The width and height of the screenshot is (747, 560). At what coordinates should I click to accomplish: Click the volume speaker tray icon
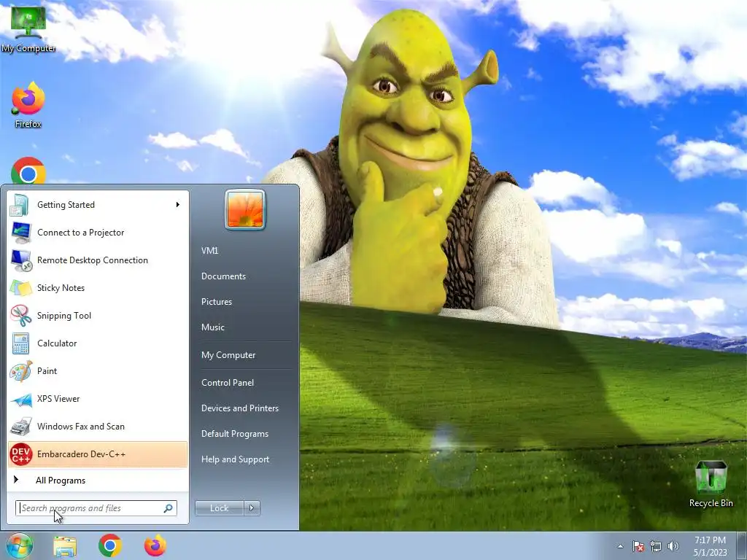click(x=673, y=546)
